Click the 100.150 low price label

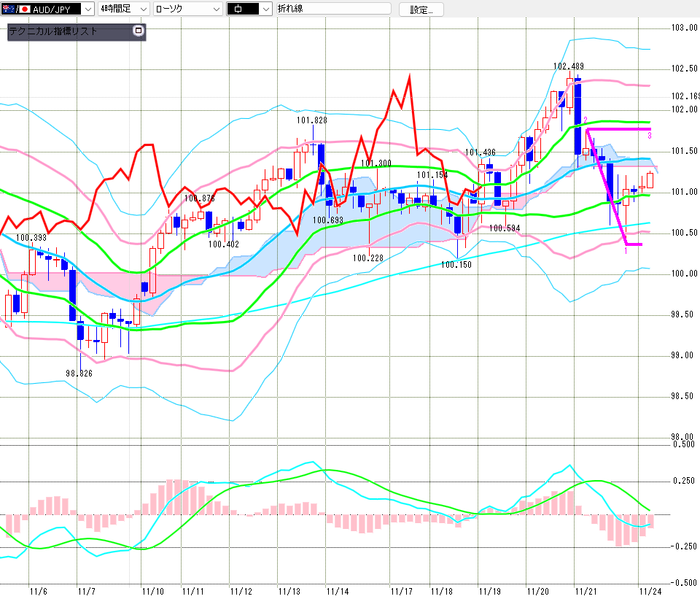(456, 264)
